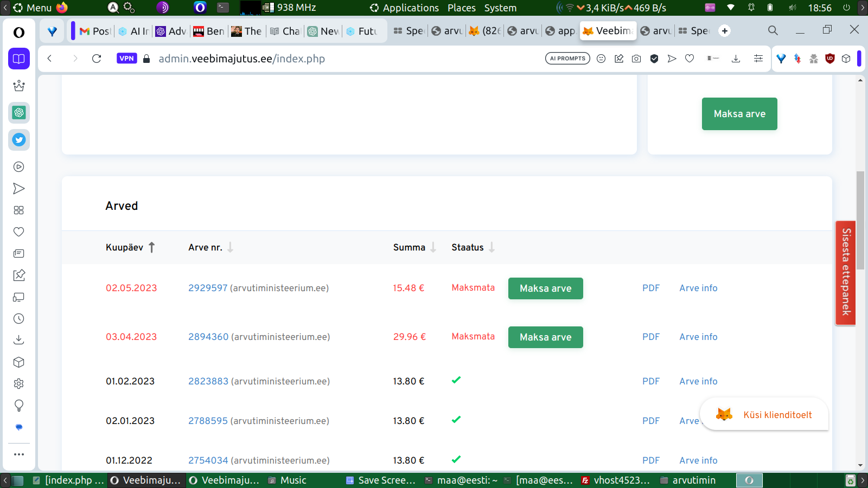Click the clock showing 18:56
This screenshot has width=868, height=488.
tap(820, 8)
